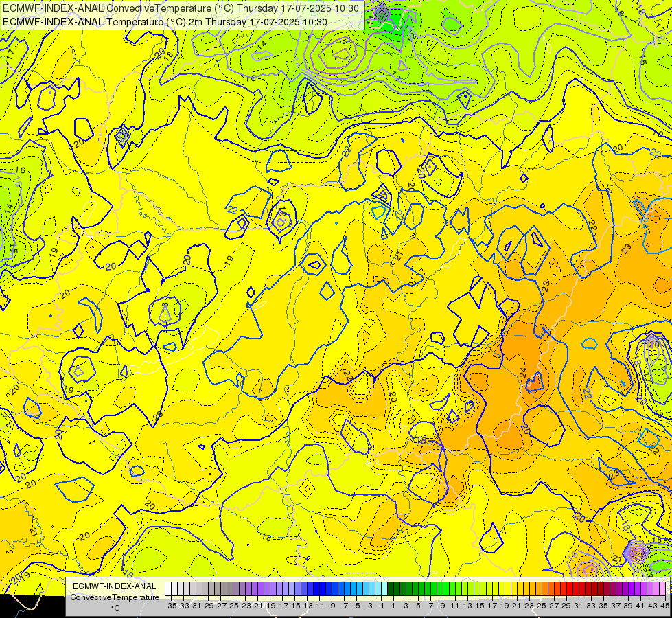Select the red legend swatch above 31

tap(576, 589)
